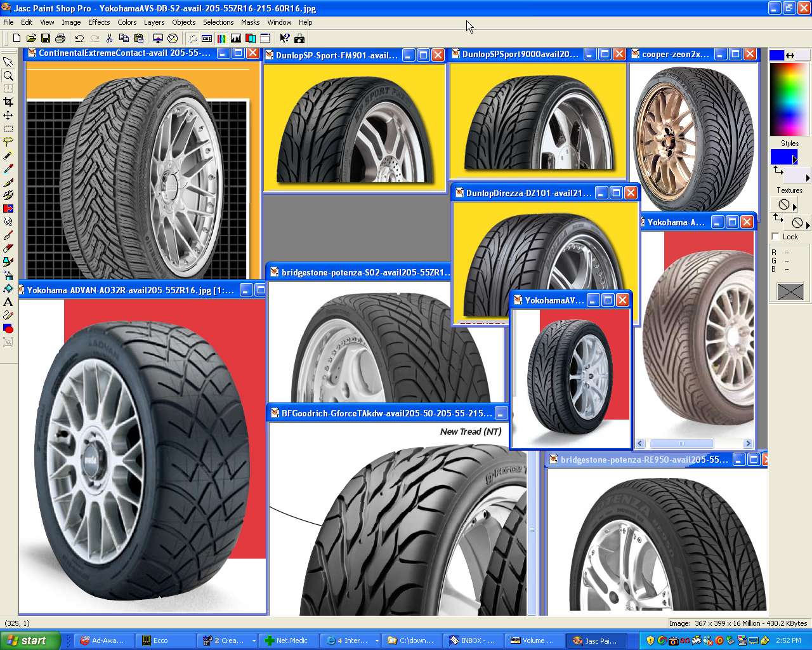Screen dimensions: 812x650
Task: Toggle the magnifier Overview toolbar icon
Action: pyautogui.click(x=192, y=38)
